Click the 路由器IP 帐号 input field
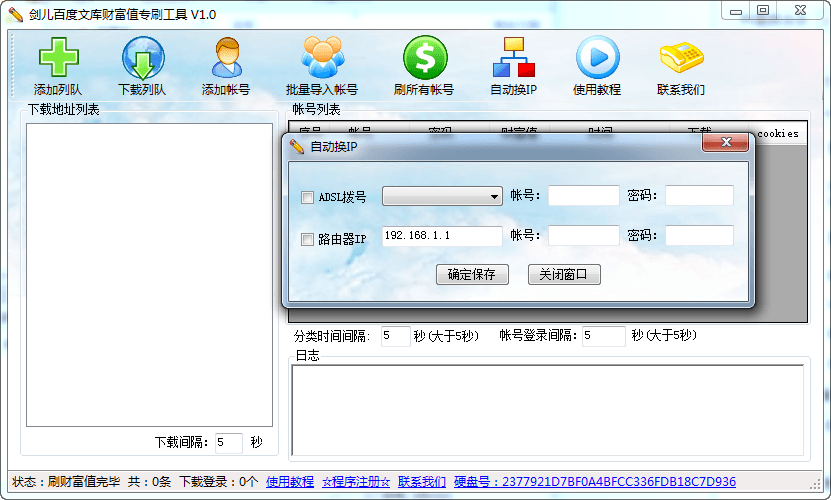Image resolution: width=831 pixels, height=500 pixels. click(x=584, y=235)
